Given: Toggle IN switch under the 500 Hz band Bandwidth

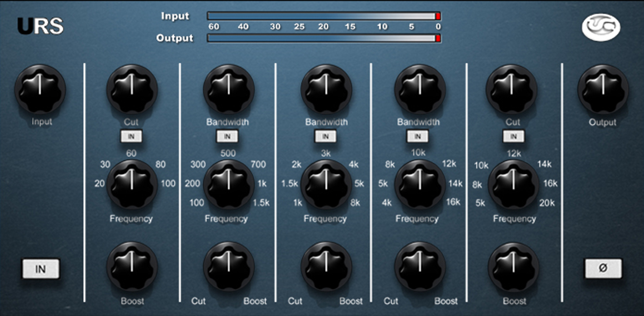Looking at the screenshot, I should 227,136.
